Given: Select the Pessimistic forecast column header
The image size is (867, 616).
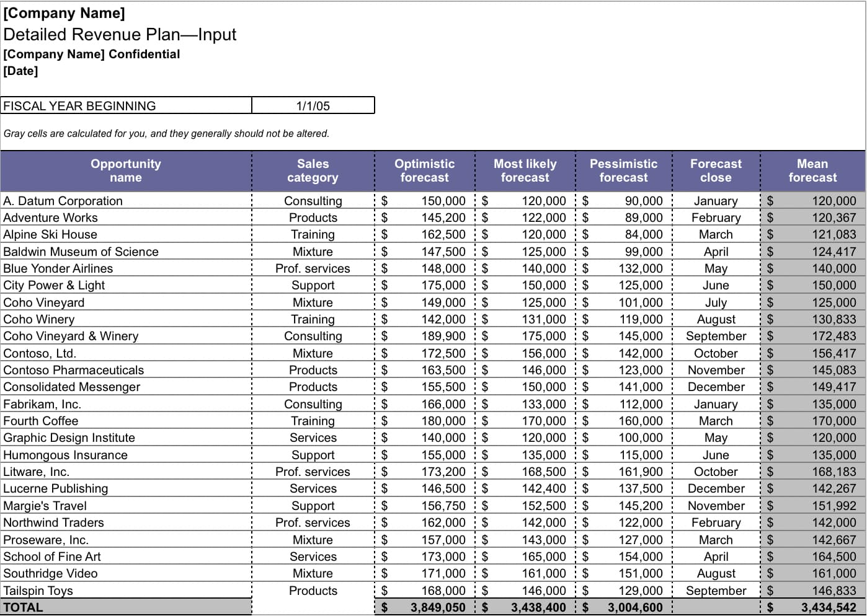Looking at the screenshot, I should coord(623,171).
